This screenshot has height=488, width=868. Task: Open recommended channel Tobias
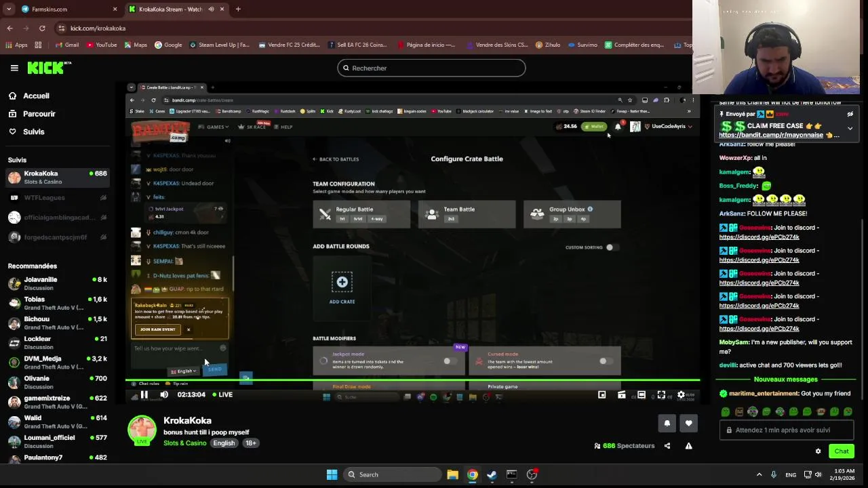58,304
